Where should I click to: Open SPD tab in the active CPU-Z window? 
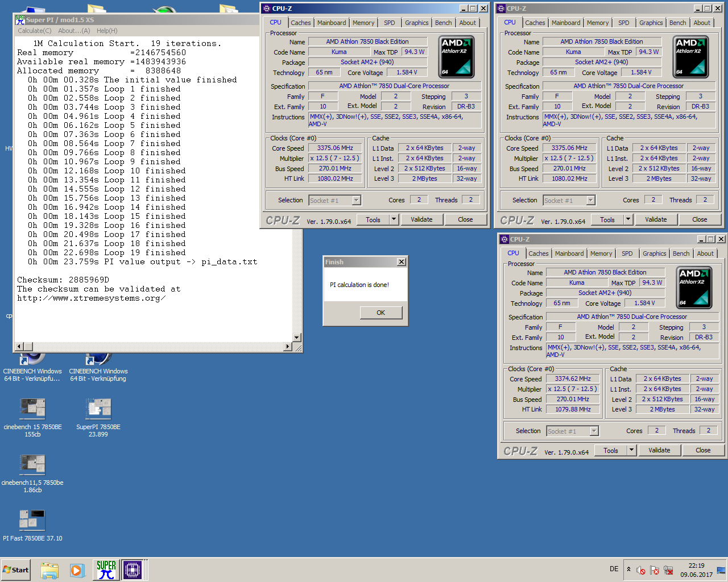pyautogui.click(x=389, y=23)
